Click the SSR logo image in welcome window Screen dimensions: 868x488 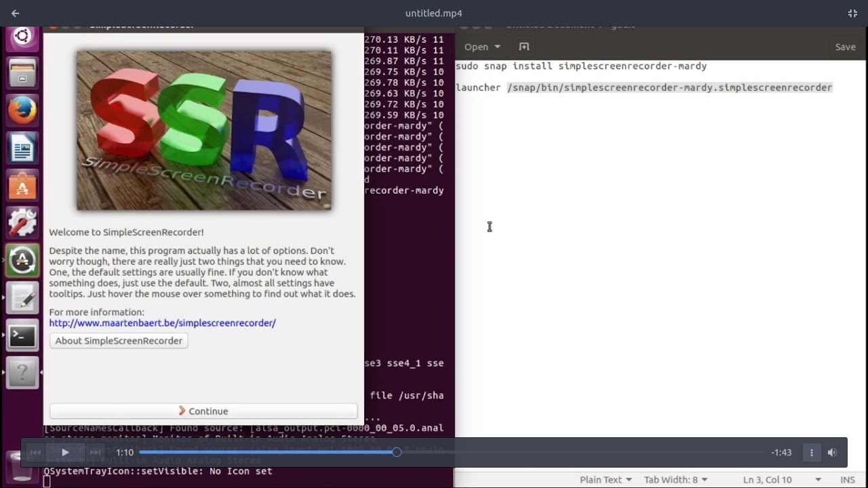204,130
